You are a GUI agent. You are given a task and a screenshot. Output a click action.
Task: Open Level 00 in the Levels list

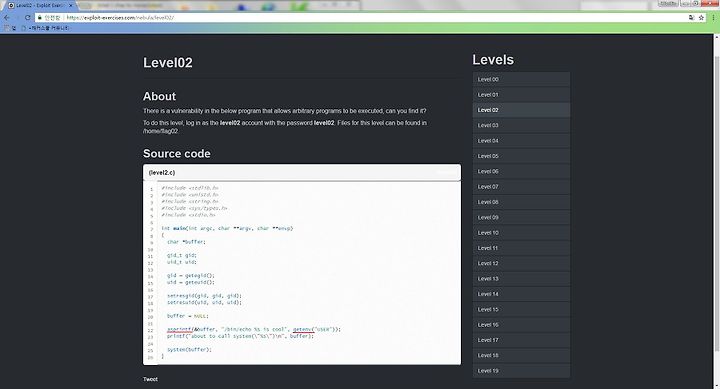(521, 79)
